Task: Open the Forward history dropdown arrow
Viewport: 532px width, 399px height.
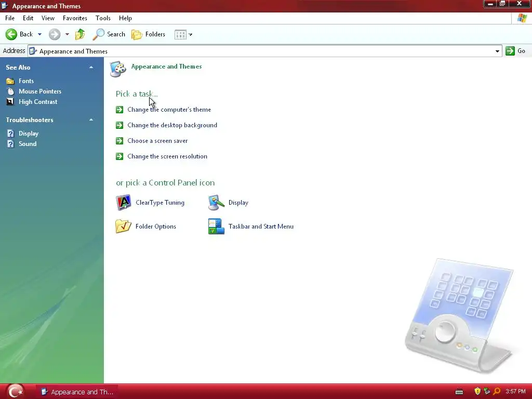Action: pos(67,34)
